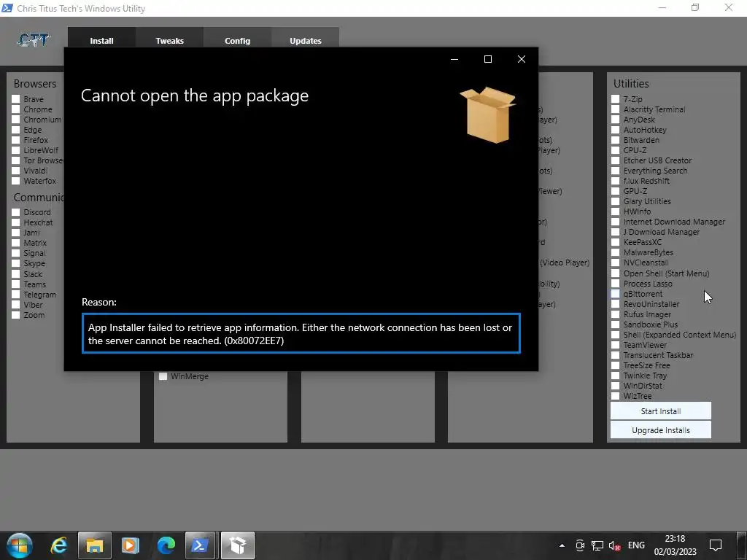
Task: Select the Slack checkbox
Action: click(x=16, y=274)
